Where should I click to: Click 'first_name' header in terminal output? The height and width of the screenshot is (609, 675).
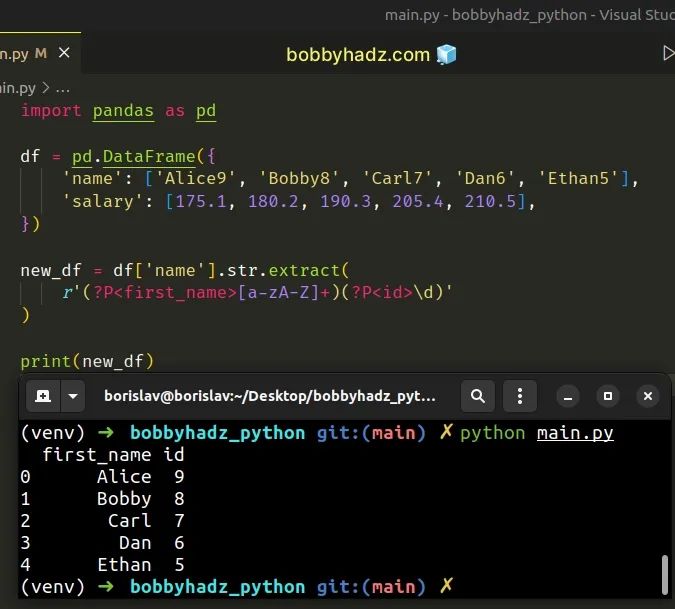[x=97, y=454]
